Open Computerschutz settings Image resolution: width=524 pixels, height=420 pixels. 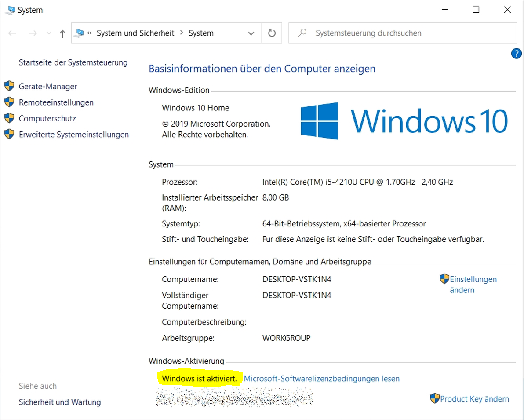click(47, 119)
